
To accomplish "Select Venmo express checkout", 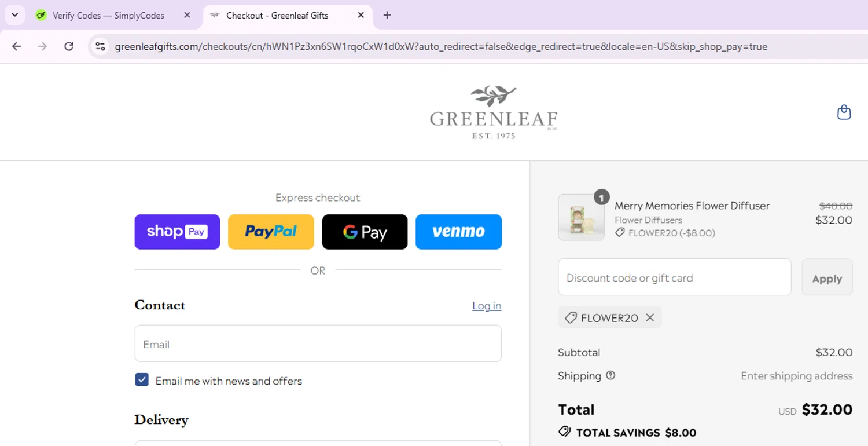I will tap(458, 232).
